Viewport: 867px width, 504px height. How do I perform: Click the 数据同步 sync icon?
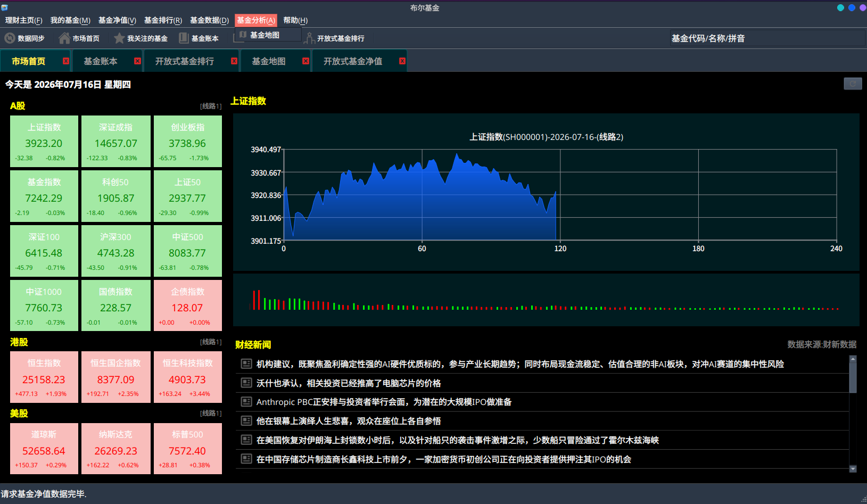pyautogui.click(x=10, y=38)
